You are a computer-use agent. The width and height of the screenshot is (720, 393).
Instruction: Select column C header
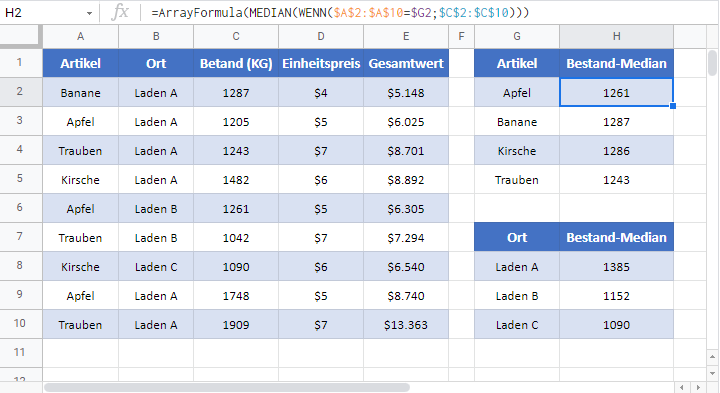point(236,37)
